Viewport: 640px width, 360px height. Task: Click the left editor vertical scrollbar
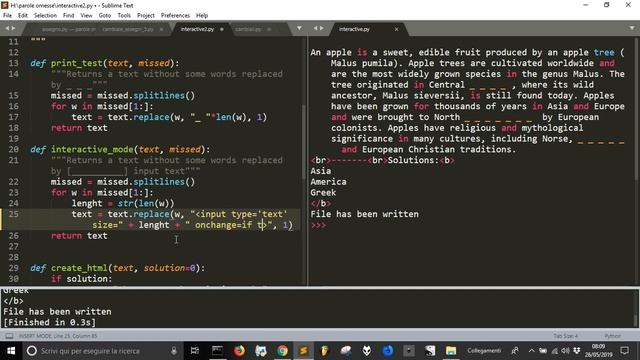[x=304, y=141]
